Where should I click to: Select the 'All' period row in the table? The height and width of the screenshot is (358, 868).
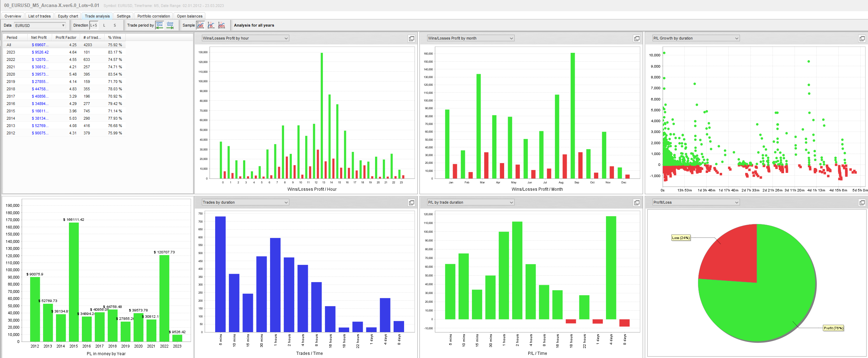(x=64, y=45)
